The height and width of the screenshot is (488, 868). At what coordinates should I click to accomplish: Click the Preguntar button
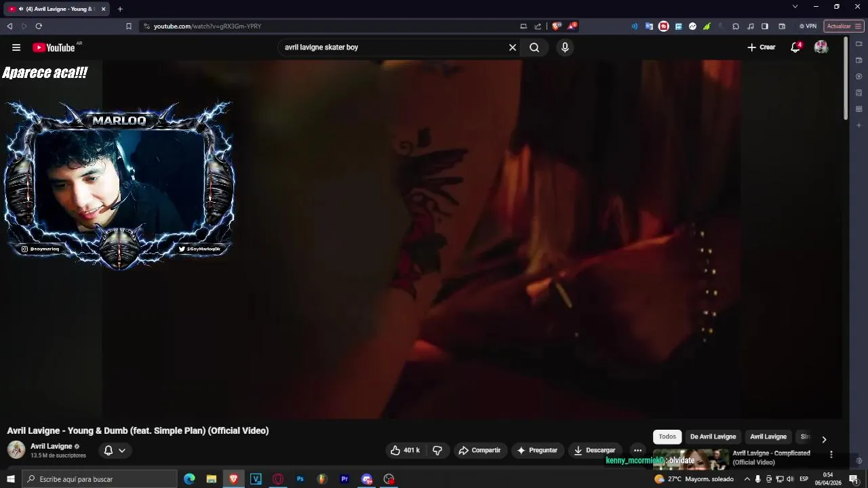click(x=537, y=450)
